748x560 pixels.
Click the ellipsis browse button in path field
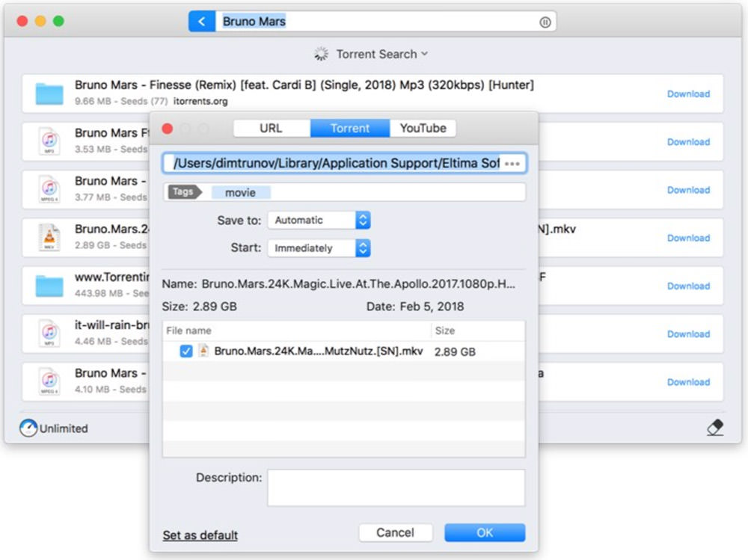click(512, 164)
